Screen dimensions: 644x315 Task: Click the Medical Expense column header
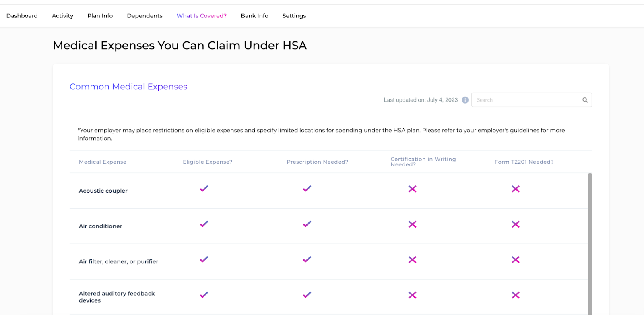point(103,162)
